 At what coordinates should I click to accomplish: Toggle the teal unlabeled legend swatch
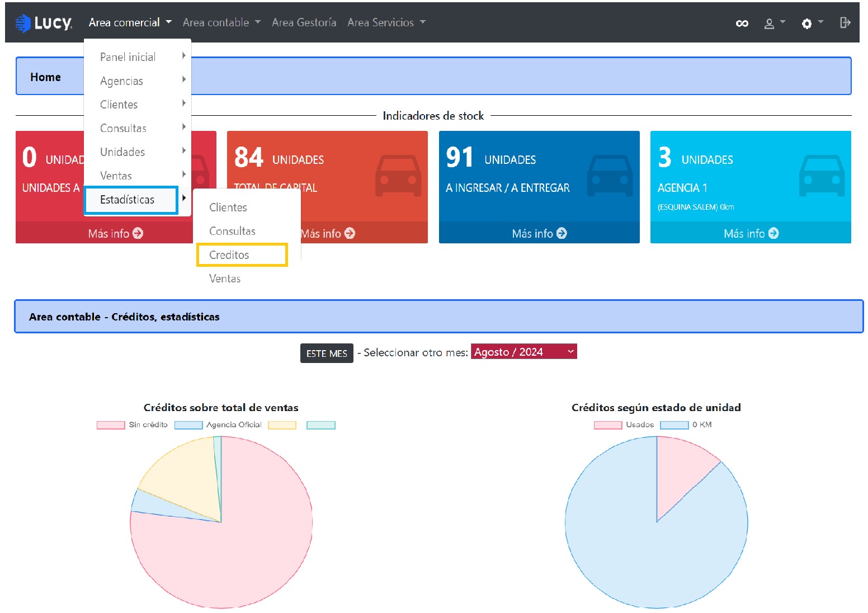coord(321,425)
